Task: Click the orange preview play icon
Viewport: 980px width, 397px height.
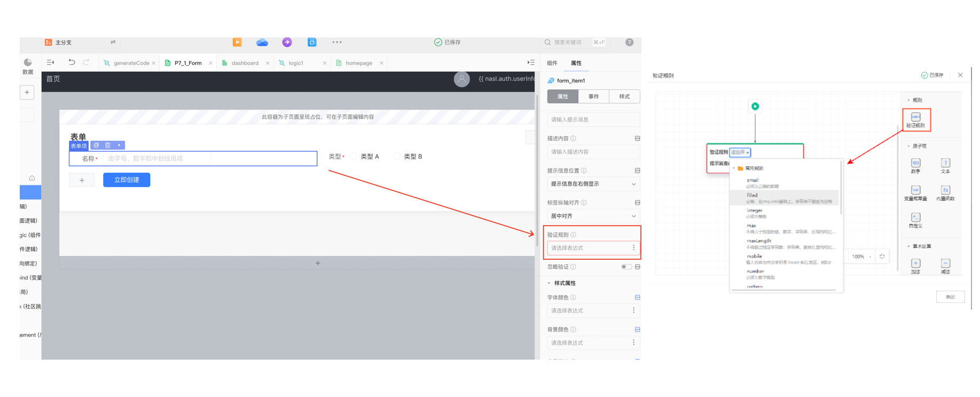Action: [237, 42]
